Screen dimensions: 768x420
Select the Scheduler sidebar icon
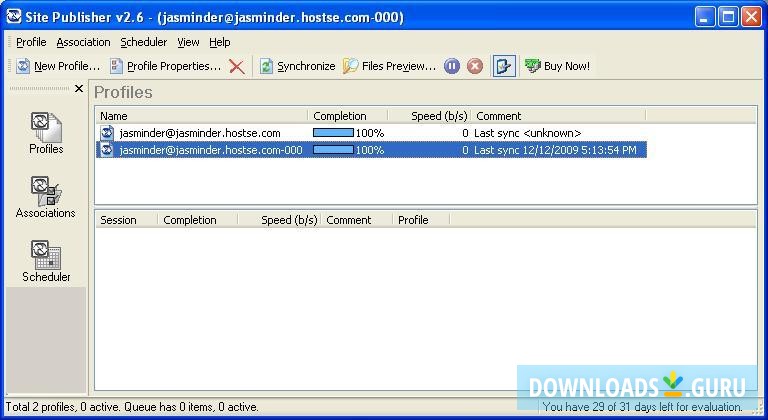tap(46, 261)
